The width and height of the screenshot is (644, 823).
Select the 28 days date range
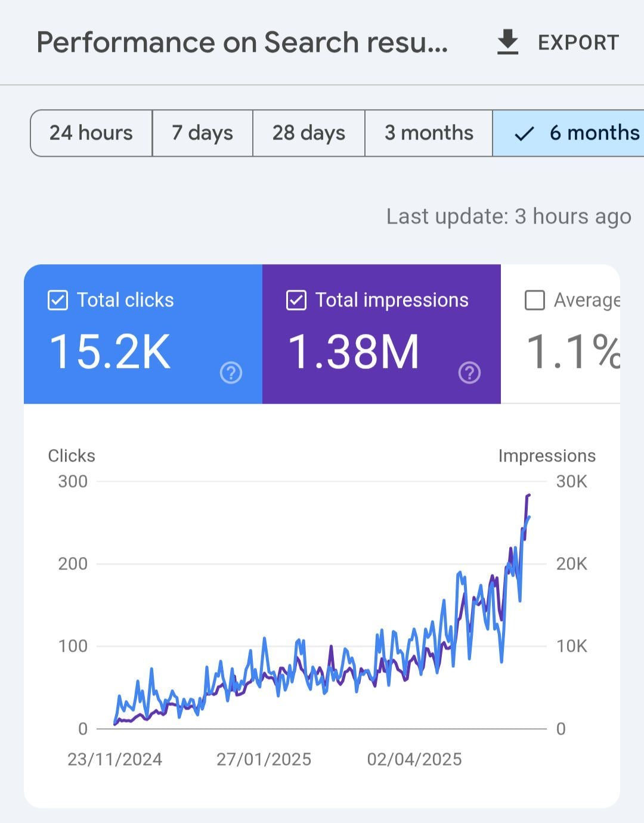pos(308,133)
